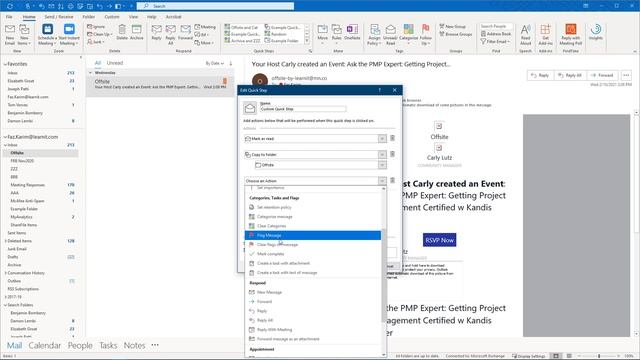Select Flag Message in action list
Viewport: 640px width, 360px height.
tap(313, 236)
